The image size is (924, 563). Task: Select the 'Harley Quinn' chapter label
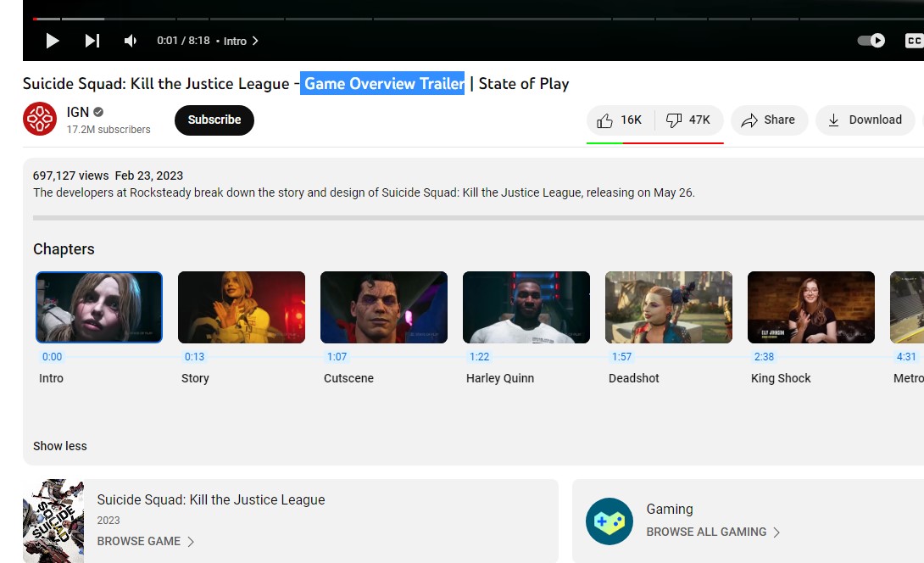pos(499,378)
